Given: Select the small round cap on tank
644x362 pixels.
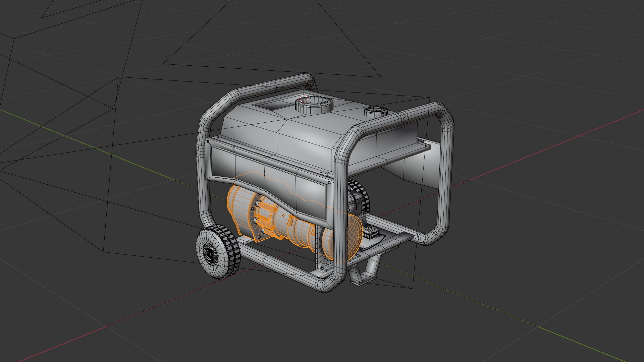Looking at the screenshot, I should coord(376,112).
